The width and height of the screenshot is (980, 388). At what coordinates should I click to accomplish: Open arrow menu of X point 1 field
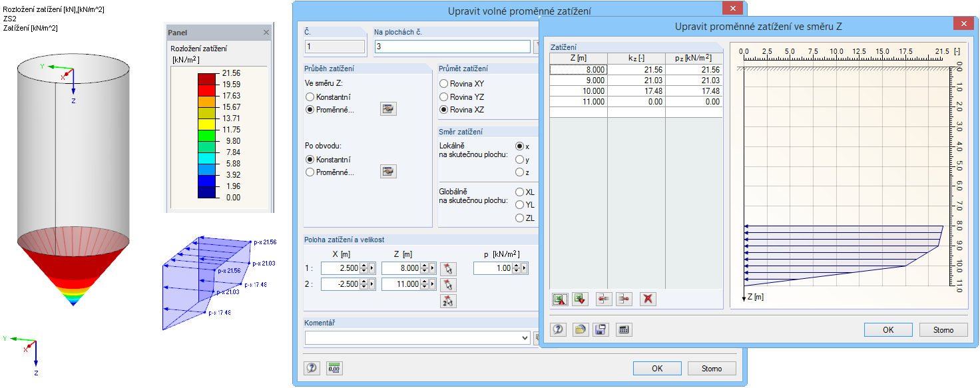point(371,268)
